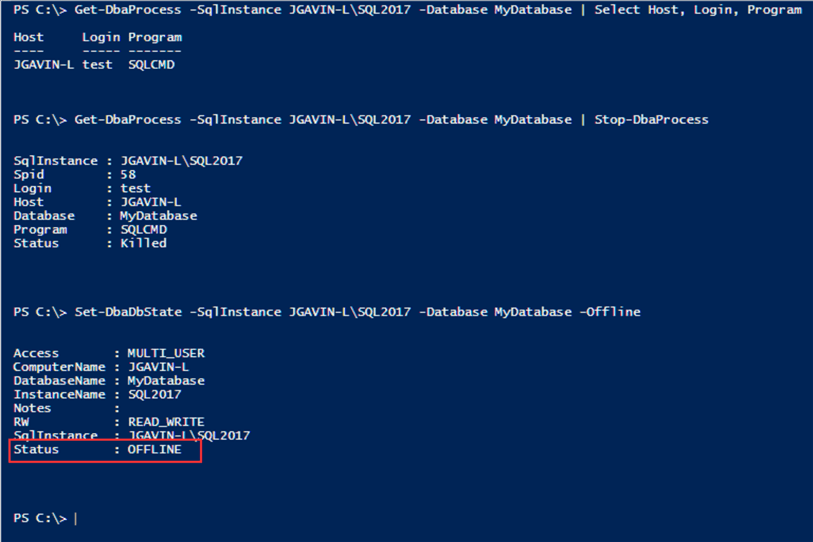
Task: Click the 'Select Host, Login, Program' text
Action: (x=698, y=10)
